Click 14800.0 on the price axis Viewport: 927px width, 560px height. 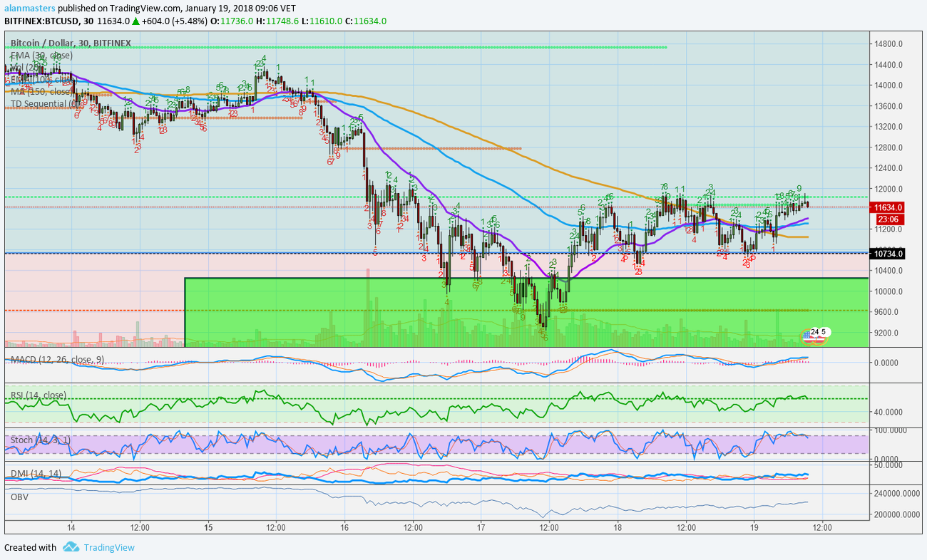(x=888, y=43)
